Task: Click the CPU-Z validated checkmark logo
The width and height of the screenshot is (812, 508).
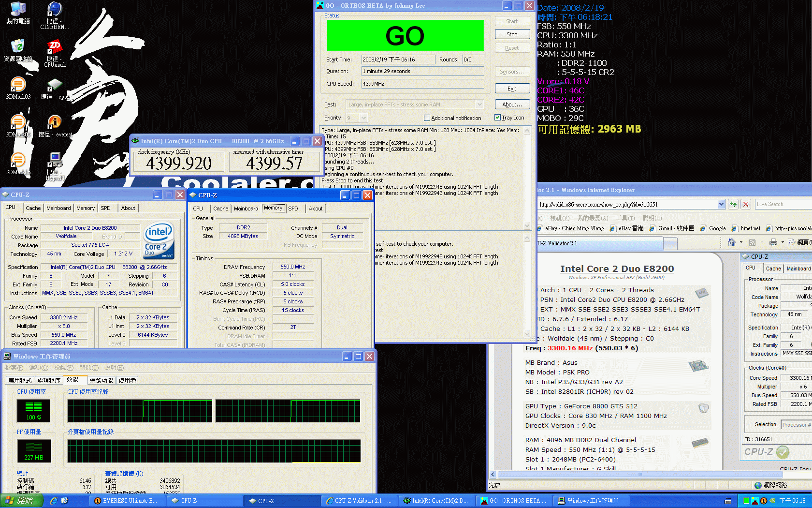Action: pyautogui.click(x=783, y=452)
